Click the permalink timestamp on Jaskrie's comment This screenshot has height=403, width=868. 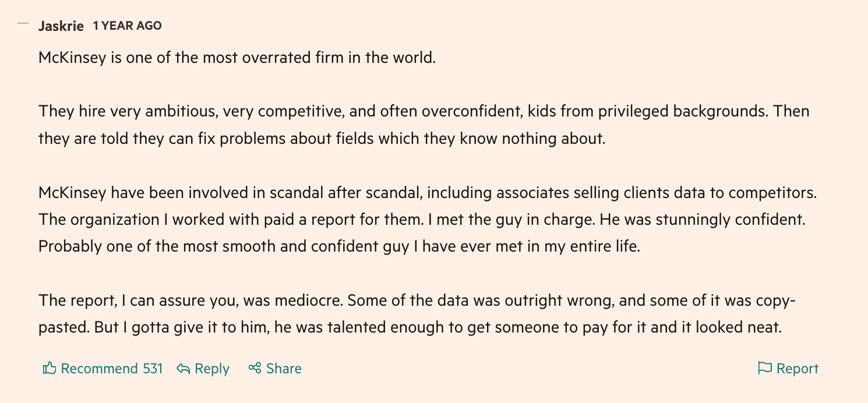click(128, 26)
